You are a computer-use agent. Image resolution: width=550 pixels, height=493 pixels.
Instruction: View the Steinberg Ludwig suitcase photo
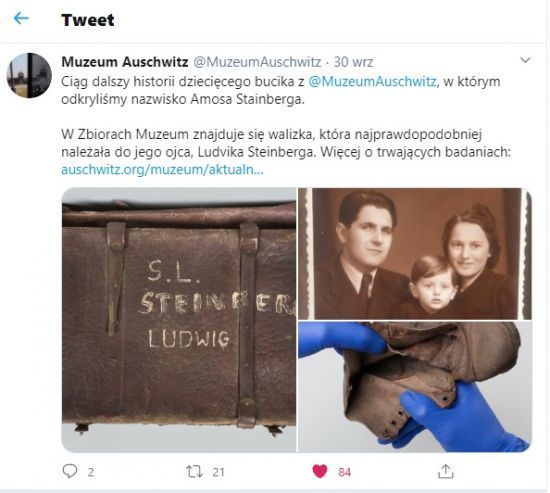pyautogui.click(x=179, y=320)
